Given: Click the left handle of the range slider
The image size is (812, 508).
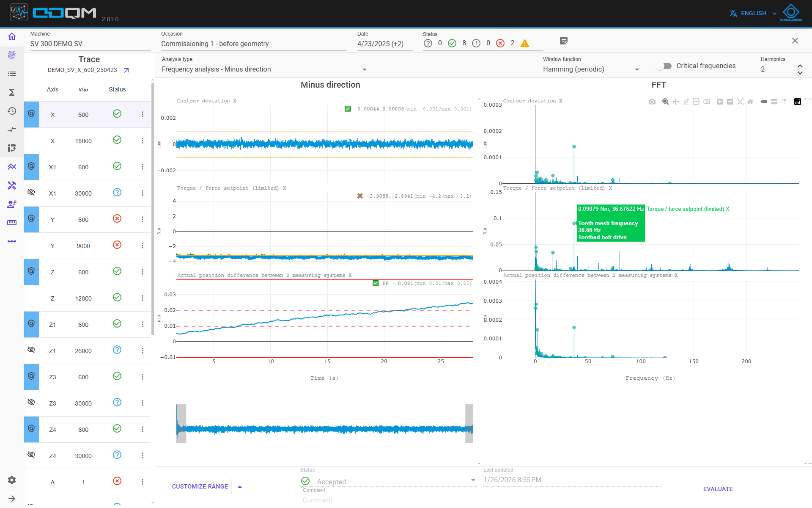Looking at the screenshot, I should tap(181, 424).
